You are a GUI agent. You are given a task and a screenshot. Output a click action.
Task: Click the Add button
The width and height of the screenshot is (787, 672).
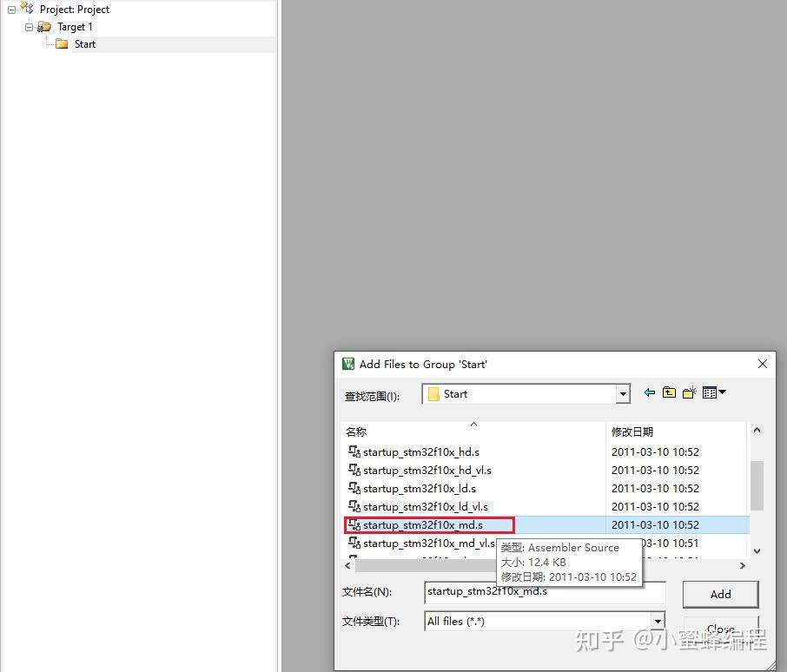720,594
